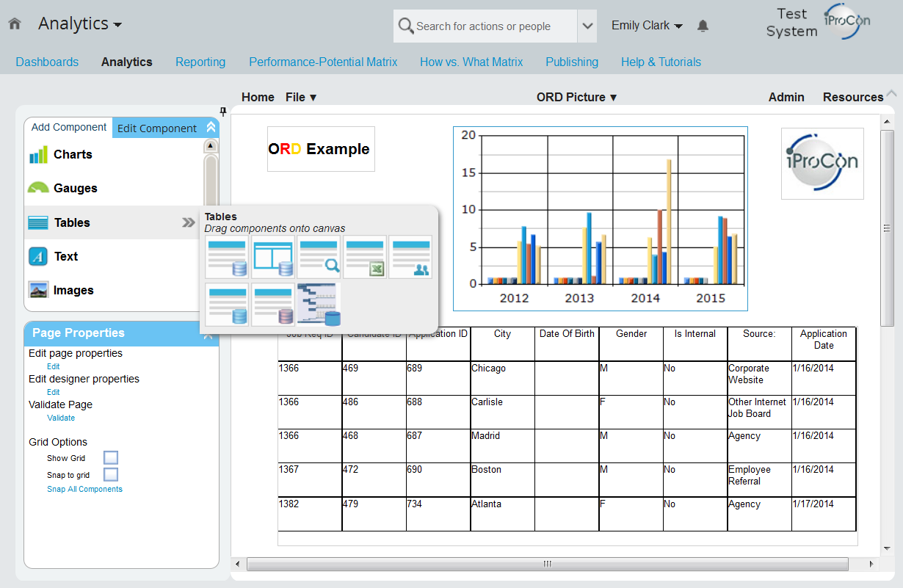Image resolution: width=903 pixels, height=588 pixels.
Task: Enable the Show Grid checkbox
Action: [111, 458]
